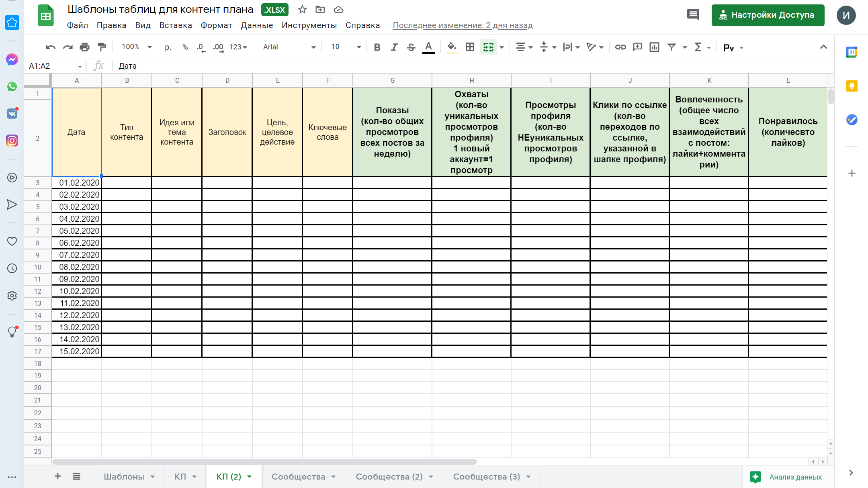Open the font size 10 dropdown
Image resolution: width=868 pixels, height=488 pixels.
tap(346, 47)
